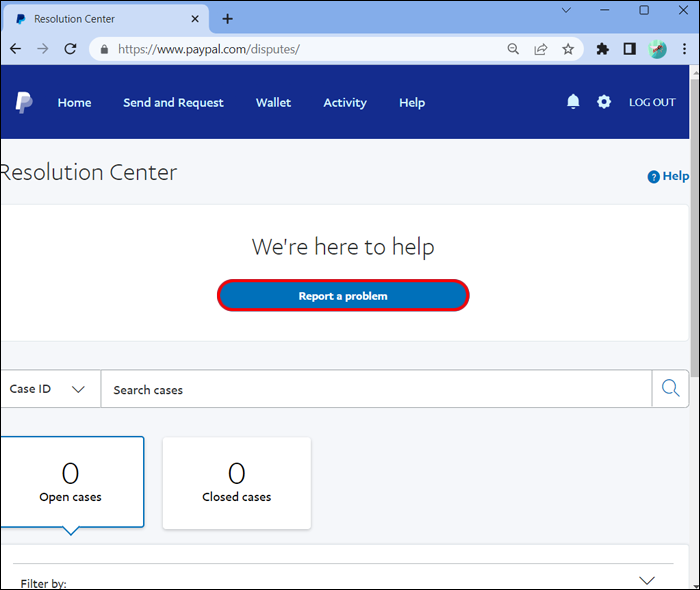Screen dimensions: 700x590
Task: Click the share page icon
Action: point(541,49)
